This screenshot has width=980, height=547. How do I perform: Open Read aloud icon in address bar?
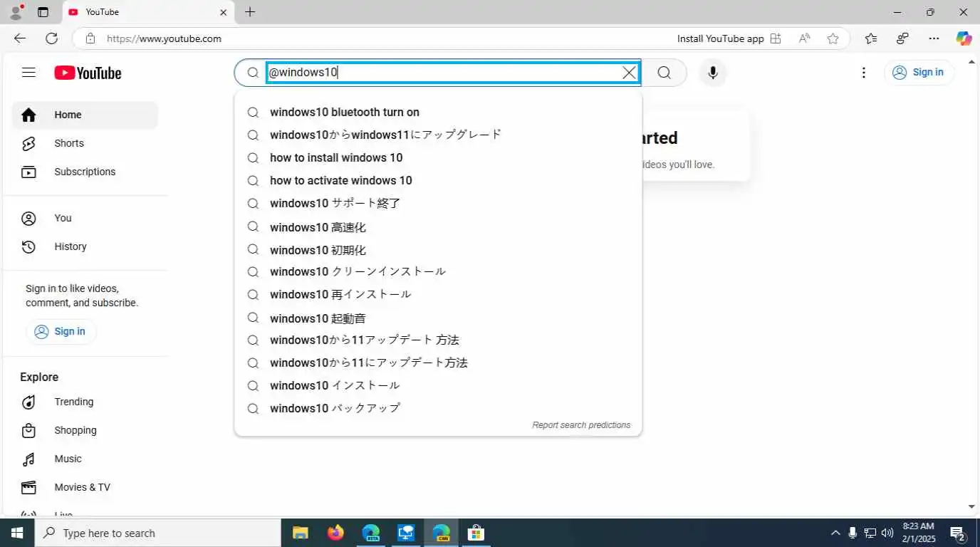point(805,38)
